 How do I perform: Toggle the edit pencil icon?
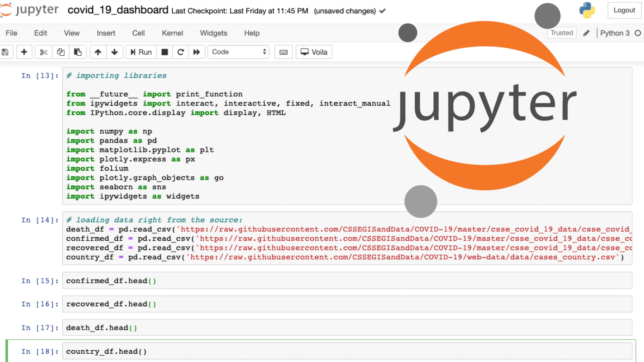586,33
